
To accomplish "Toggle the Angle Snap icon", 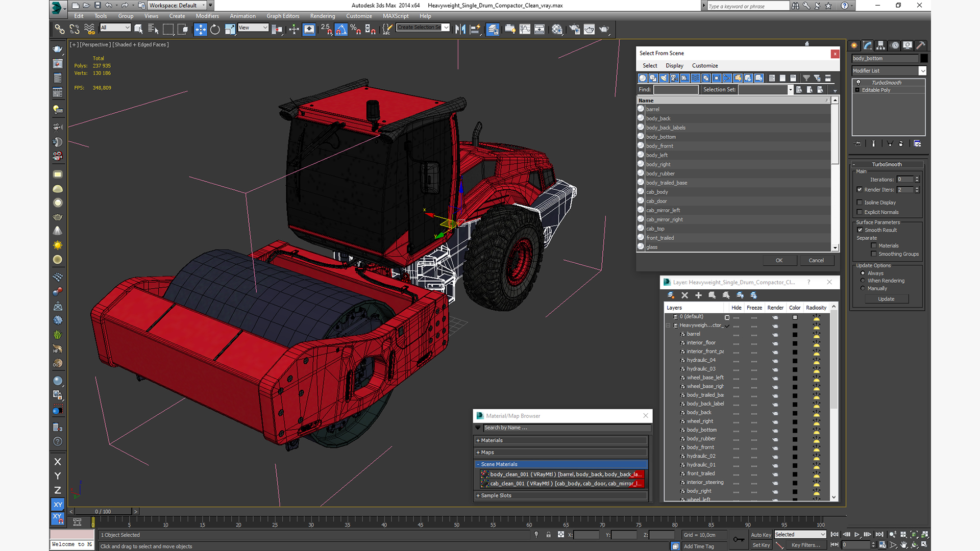I will [341, 30].
